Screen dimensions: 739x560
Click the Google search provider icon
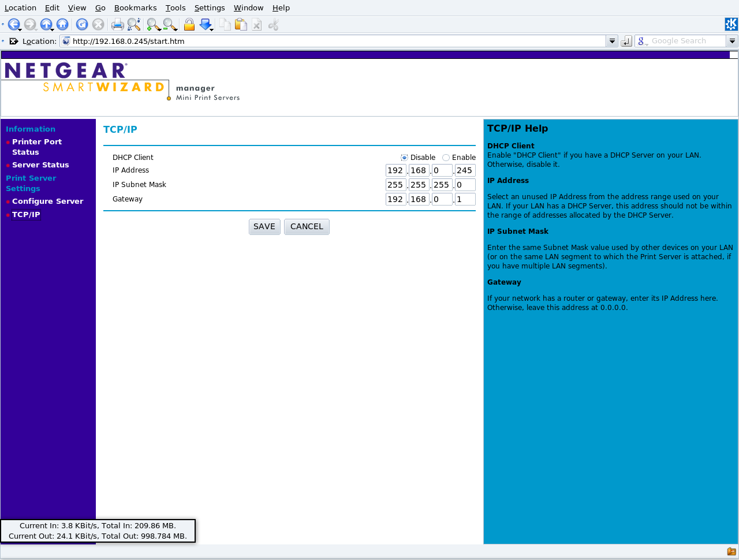tap(641, 41)
